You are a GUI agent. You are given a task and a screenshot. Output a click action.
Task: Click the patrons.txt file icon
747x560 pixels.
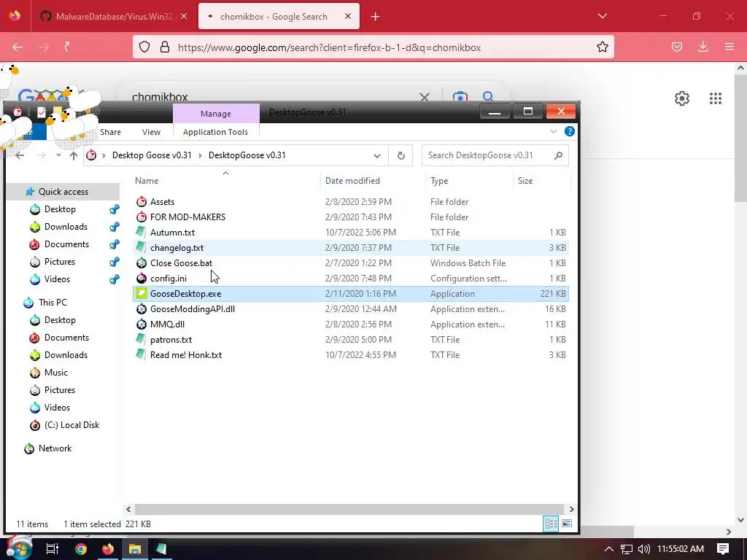(x=141, y=340)
